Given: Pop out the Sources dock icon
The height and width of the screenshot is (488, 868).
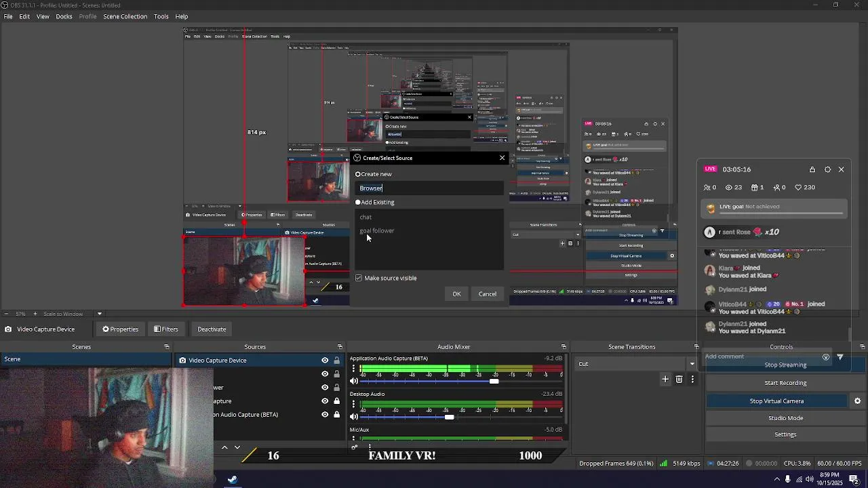Looking at the screenshot, I should click(340, 347).
